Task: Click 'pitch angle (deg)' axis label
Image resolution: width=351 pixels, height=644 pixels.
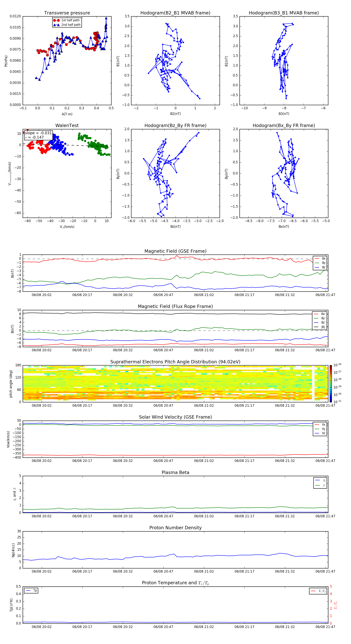Action: tap(11, 384)
